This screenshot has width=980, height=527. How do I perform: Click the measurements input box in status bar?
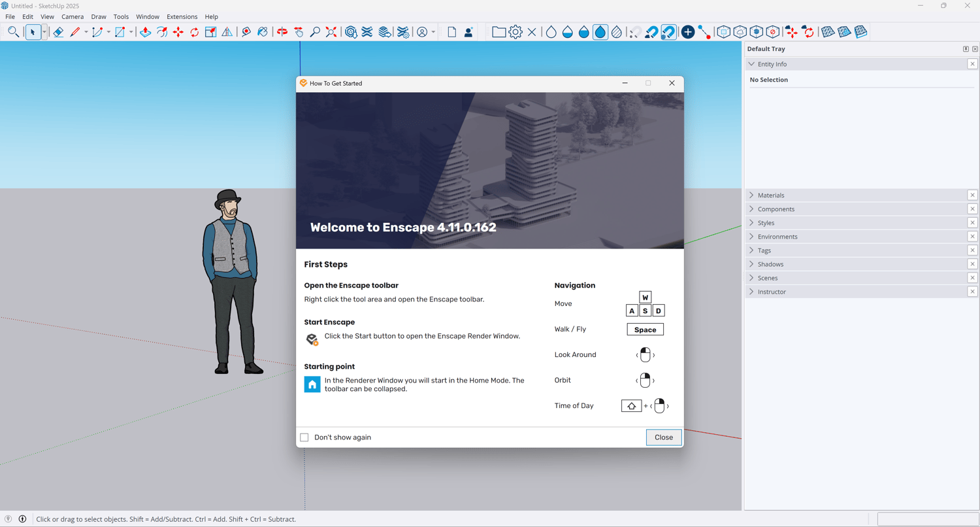pos(926,519)
